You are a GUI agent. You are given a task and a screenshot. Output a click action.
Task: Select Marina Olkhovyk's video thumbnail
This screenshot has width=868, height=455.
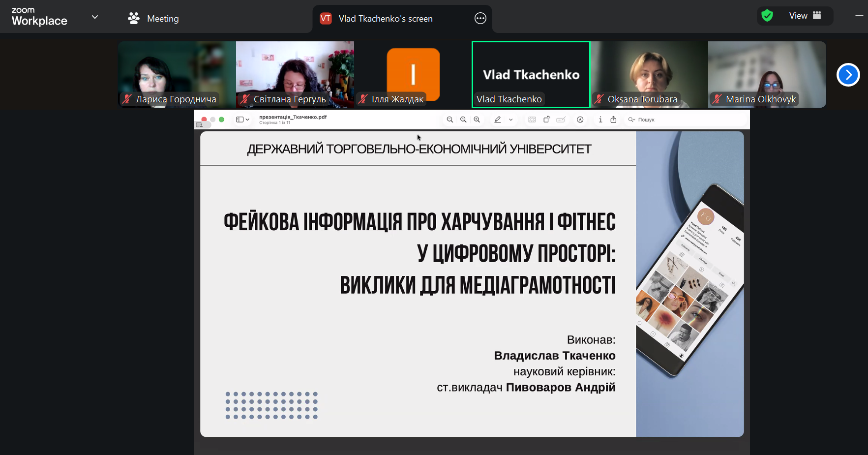click(767, 74)
